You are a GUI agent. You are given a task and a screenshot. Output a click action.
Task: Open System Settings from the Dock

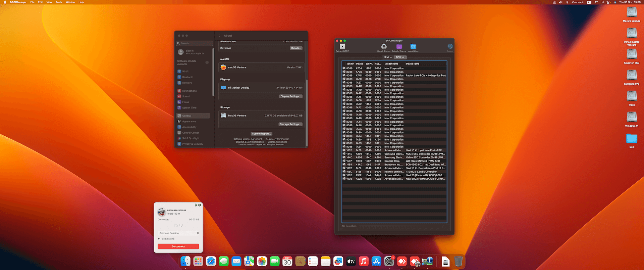tap(389, 261)
